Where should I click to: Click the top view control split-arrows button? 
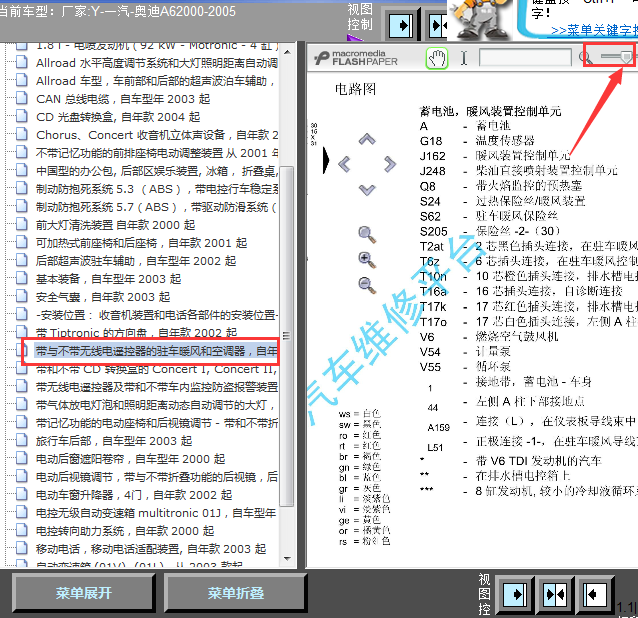(x=438, y=26)
